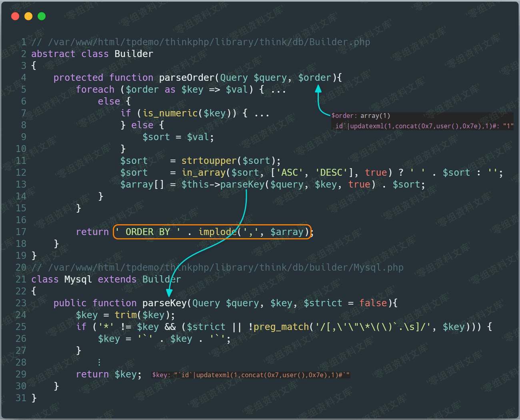
Task: Click the green maximize dot
Action: [42, 16]
